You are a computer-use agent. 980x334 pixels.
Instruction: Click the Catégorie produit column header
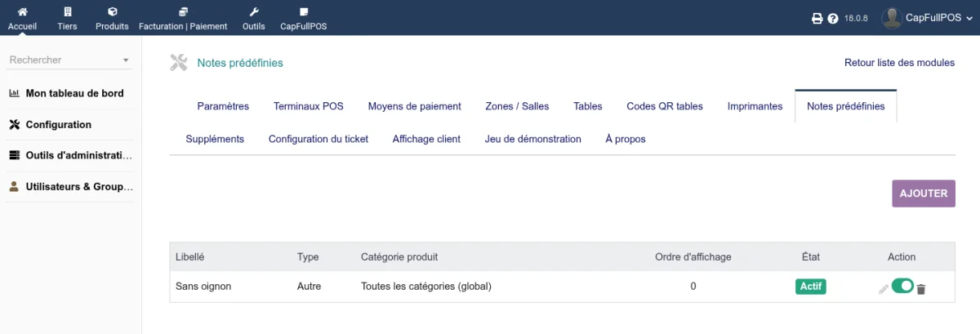(x=399, y=256)
